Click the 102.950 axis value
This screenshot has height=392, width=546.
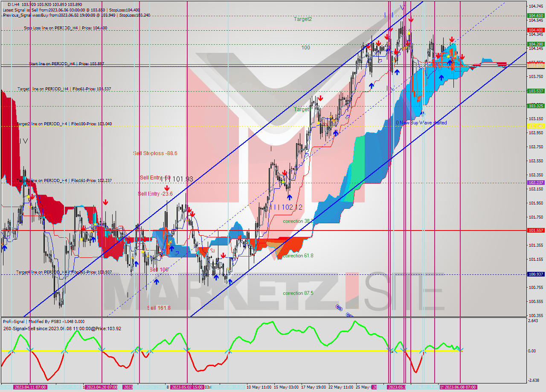pos(536,133)
